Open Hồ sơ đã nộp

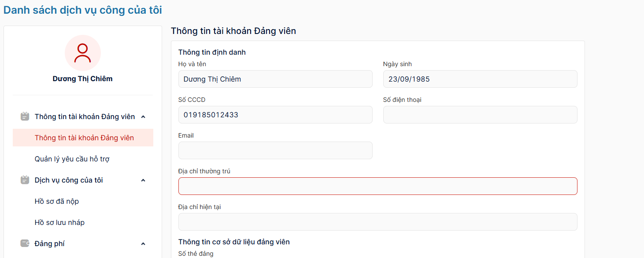coord(57,201)
